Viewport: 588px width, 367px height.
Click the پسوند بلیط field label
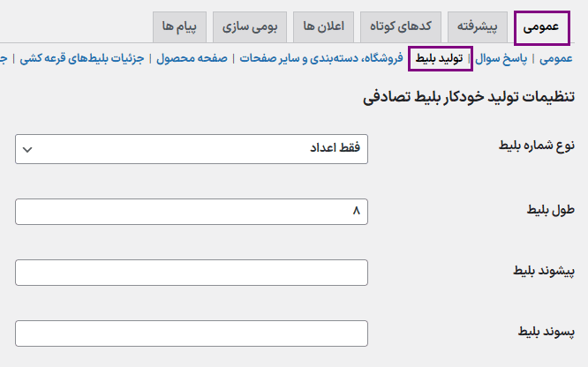tap(546, 332)
